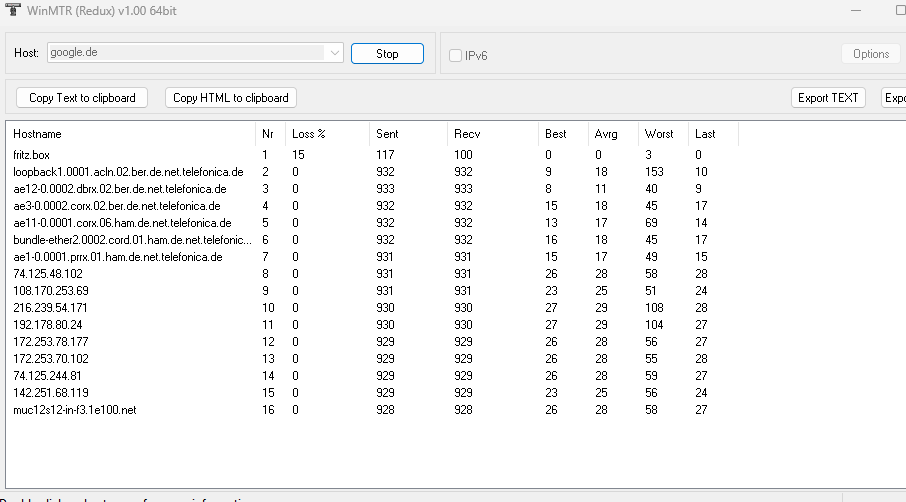Screen dimensions: 906x502
Task: Click worst value 69 in hop 5
Action: [651, 223]
